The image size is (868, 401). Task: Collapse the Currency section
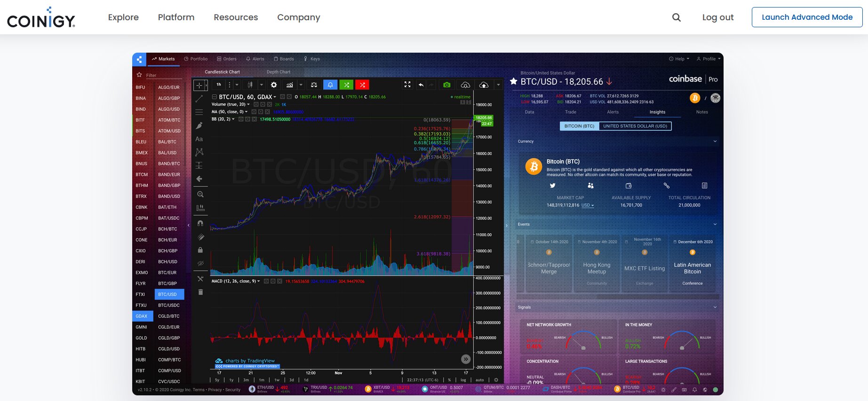coord(715,141)
